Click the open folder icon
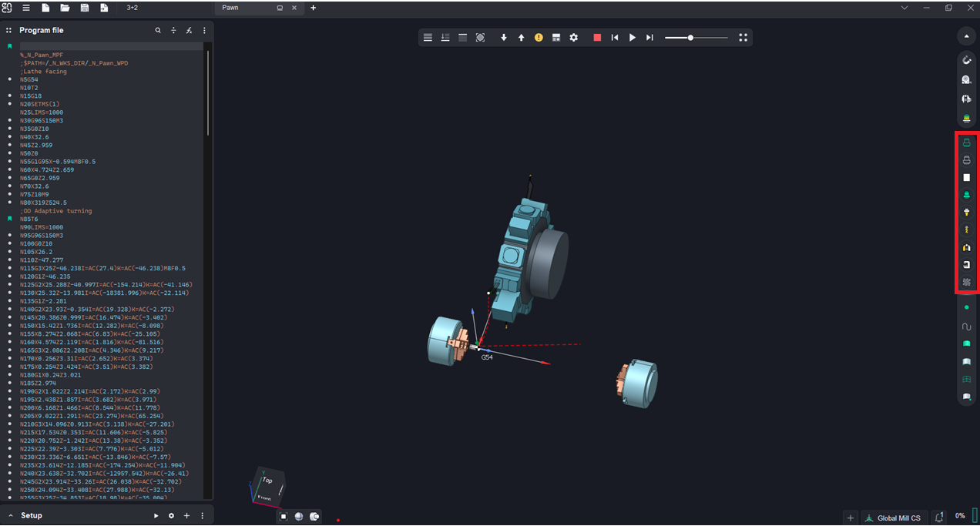 click(65, 8)
